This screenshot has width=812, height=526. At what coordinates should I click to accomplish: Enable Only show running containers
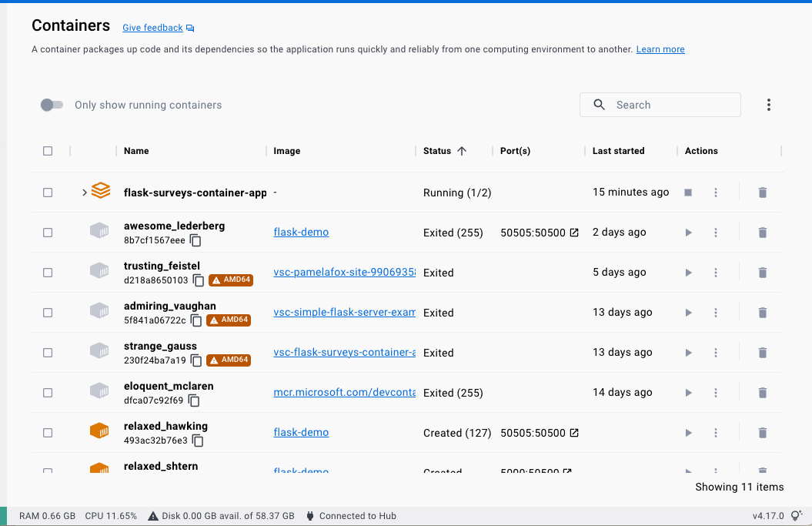[51, 104]
